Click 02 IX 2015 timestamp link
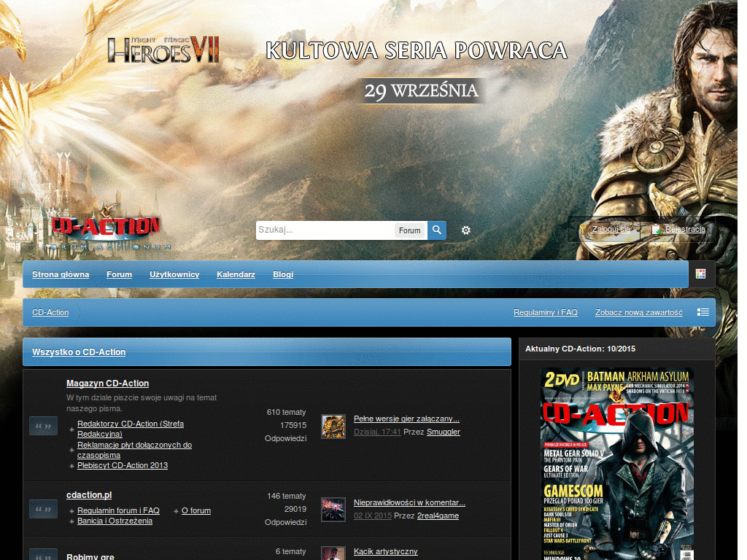Viewport: 747px width, 560px height. tap(373, 516)
